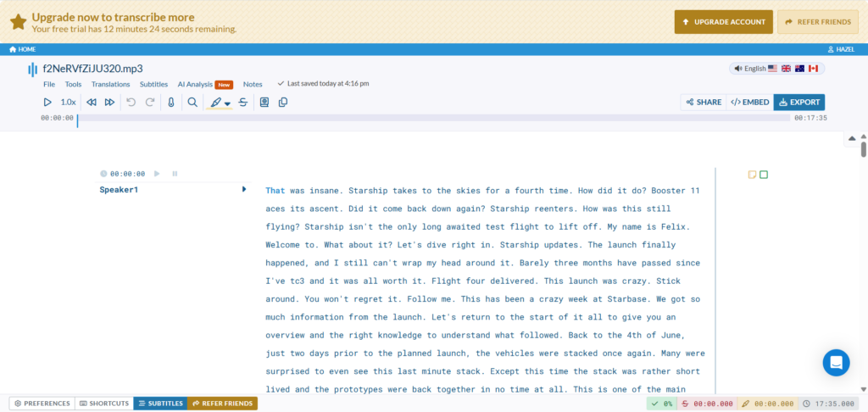Click the waveform icon beside the filename
The width and height of the screenshot is (868, 412).
point(33,70)
